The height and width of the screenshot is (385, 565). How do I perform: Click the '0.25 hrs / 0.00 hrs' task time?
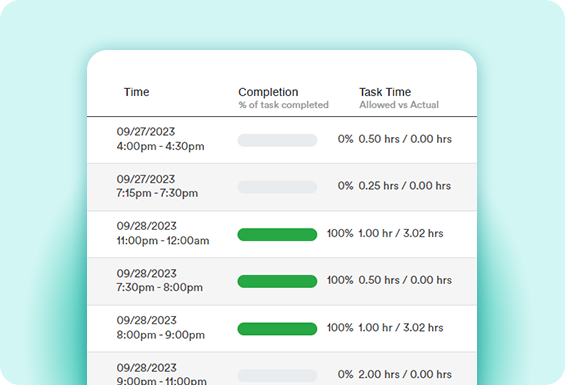pyautogui.click(x=404, y=186)
